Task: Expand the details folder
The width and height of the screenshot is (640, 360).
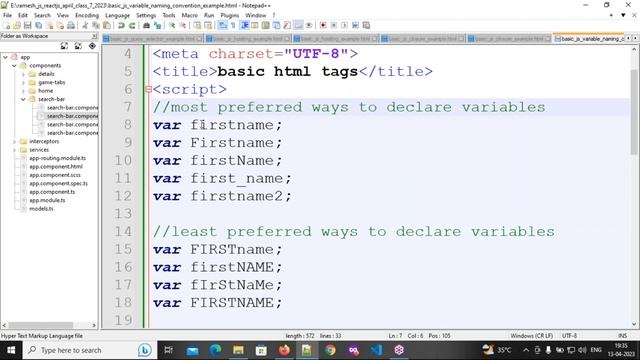Action: [23, 74]
